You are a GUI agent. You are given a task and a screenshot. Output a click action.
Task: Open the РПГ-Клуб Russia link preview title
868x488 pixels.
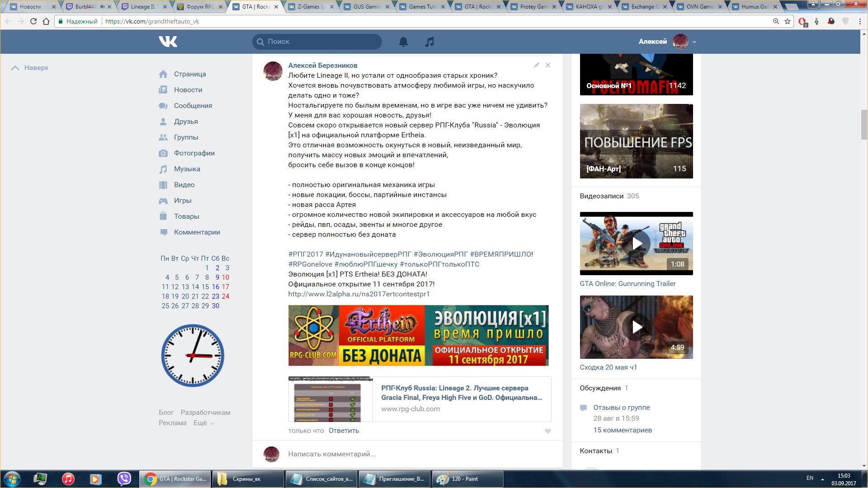(462, 393)
